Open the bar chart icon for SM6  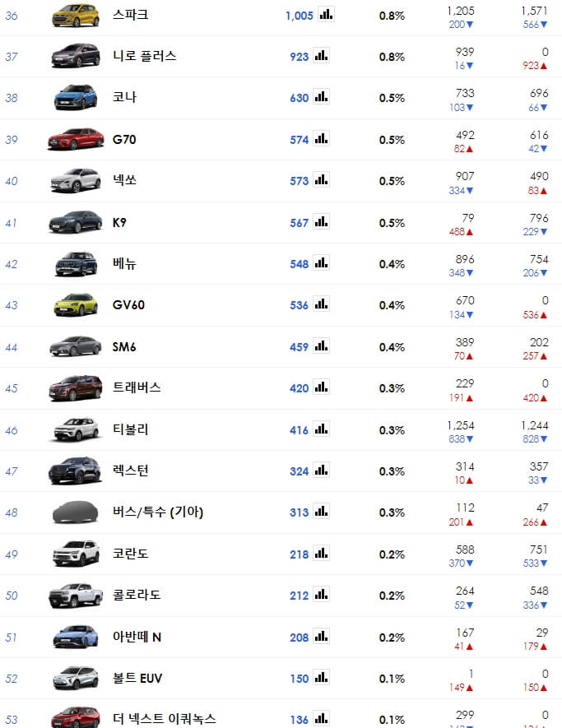[321, 345]
